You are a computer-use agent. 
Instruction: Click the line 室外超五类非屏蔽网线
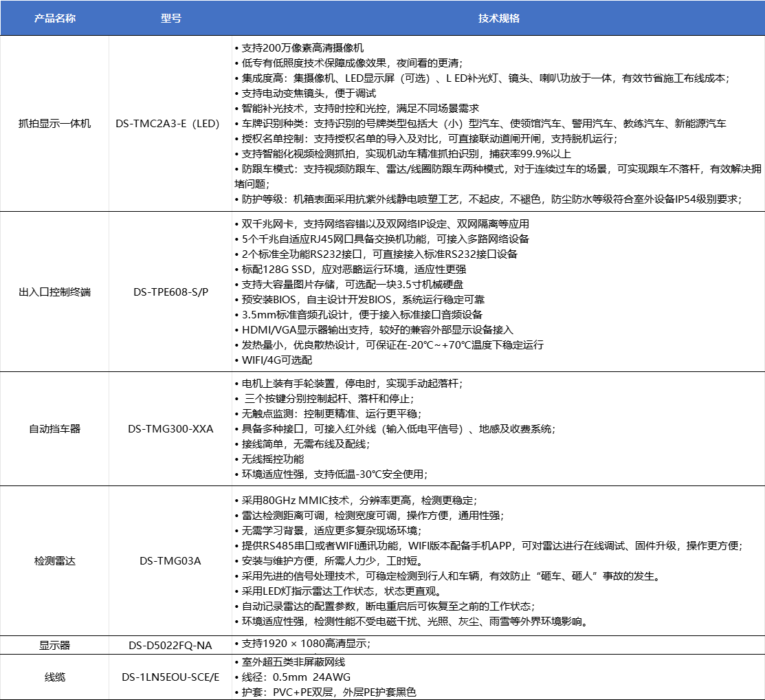point(290,662)
